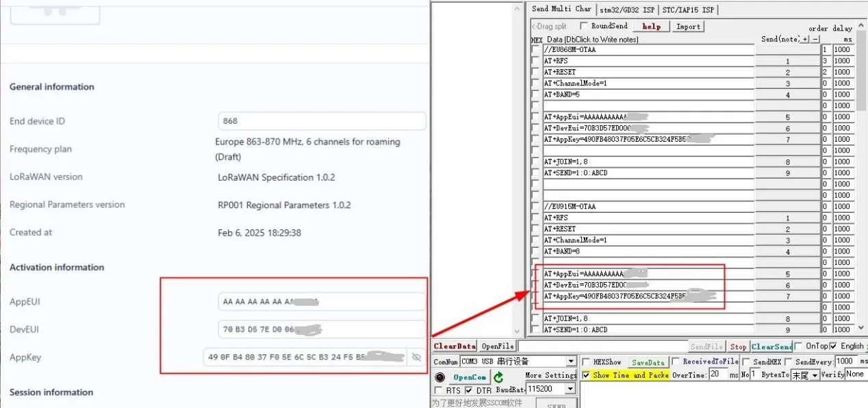The height and width of the screenshot is (408, 868).
Task: Enable the HEXShow checkbox
Action: pos(586,361)
